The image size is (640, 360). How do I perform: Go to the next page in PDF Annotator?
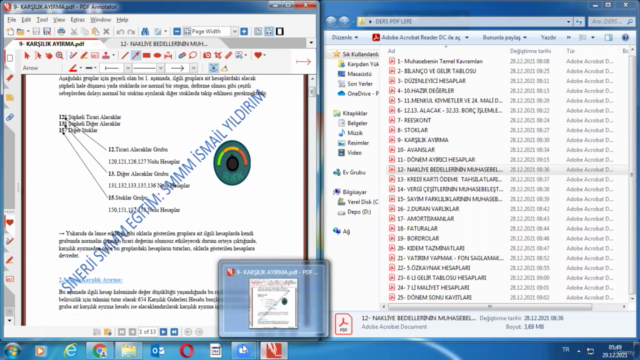pyautogui.click(x=163, y=332)
